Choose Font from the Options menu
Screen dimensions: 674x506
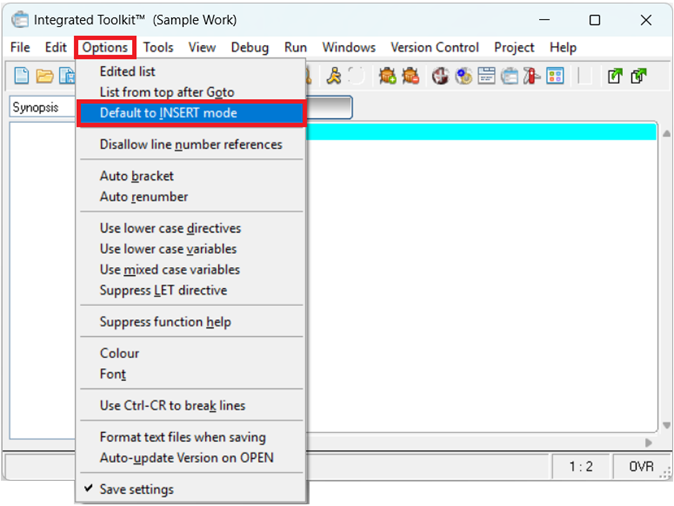(x=113, y=374)
